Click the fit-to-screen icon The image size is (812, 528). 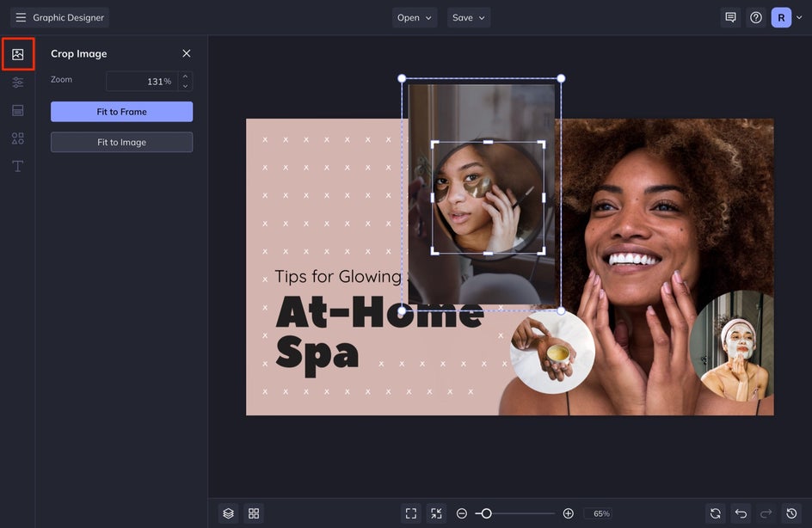point(411,513)
